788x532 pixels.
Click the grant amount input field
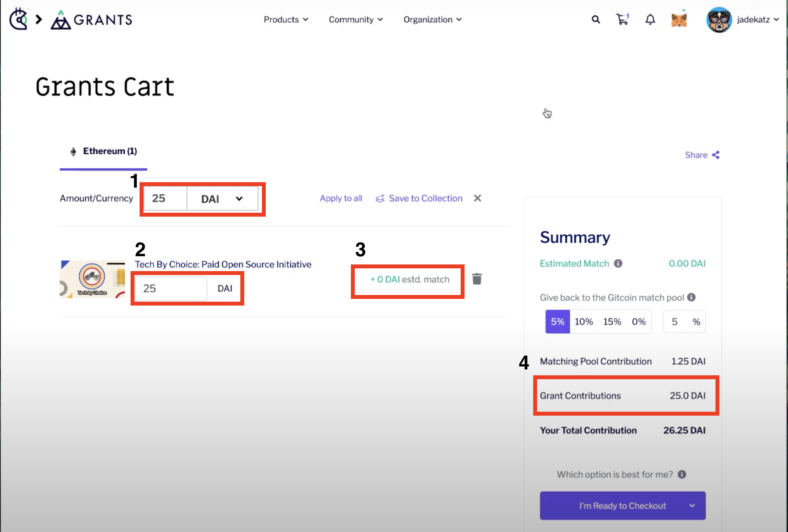(x=170, y=288)
